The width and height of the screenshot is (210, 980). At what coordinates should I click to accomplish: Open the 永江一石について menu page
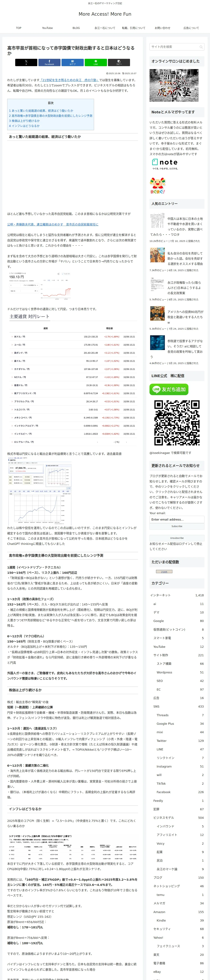105,28
